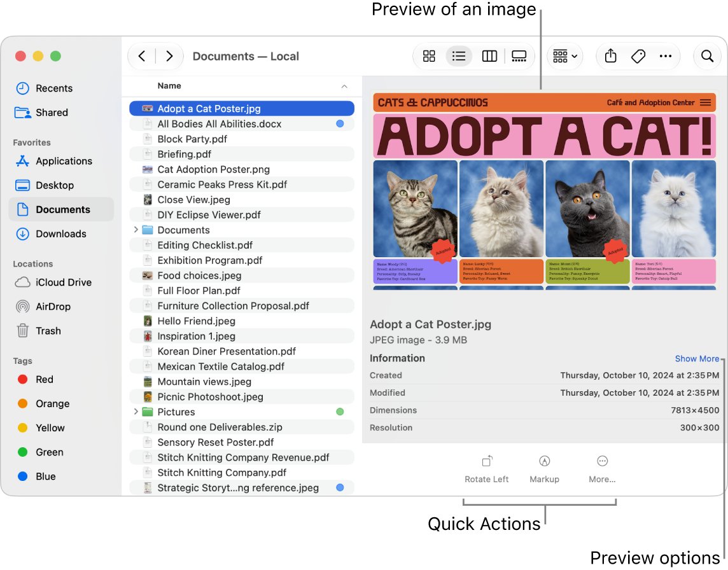This screenshot has width=728, height=570.
Task: Click the Edit Tags toolbar icon
Action: (x=638, y=56)
